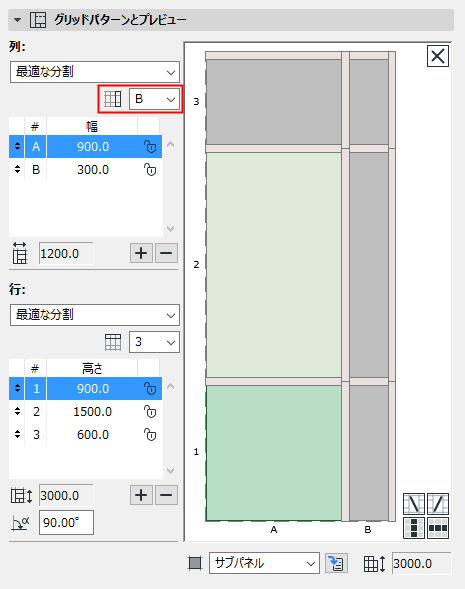
Task: Click the columns list scroll up arrow
Action: click(x=171, y=144)
